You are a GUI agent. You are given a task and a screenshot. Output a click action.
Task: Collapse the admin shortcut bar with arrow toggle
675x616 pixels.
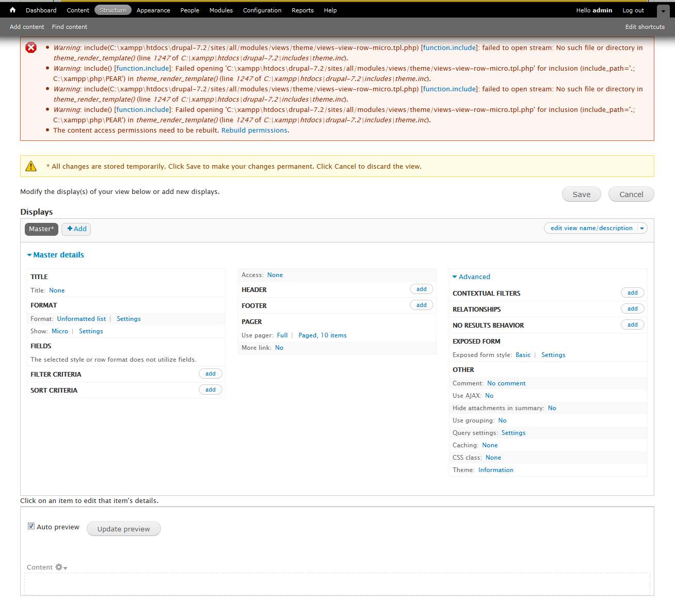(663, 11)
